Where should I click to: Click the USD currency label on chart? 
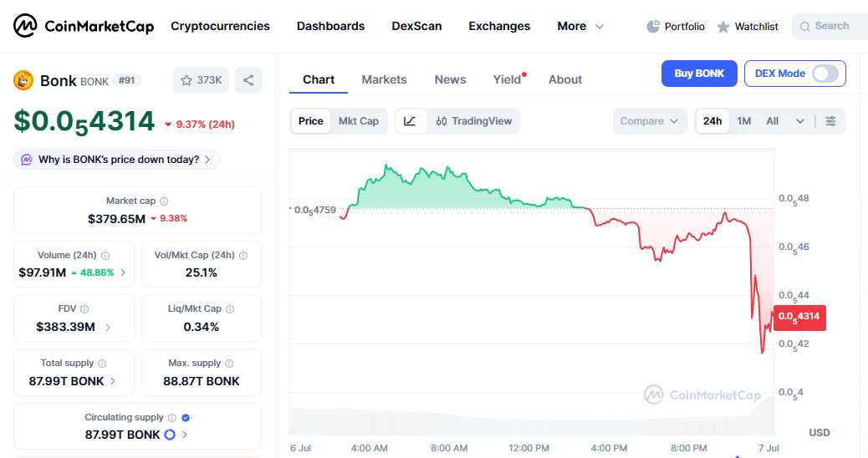819,433
